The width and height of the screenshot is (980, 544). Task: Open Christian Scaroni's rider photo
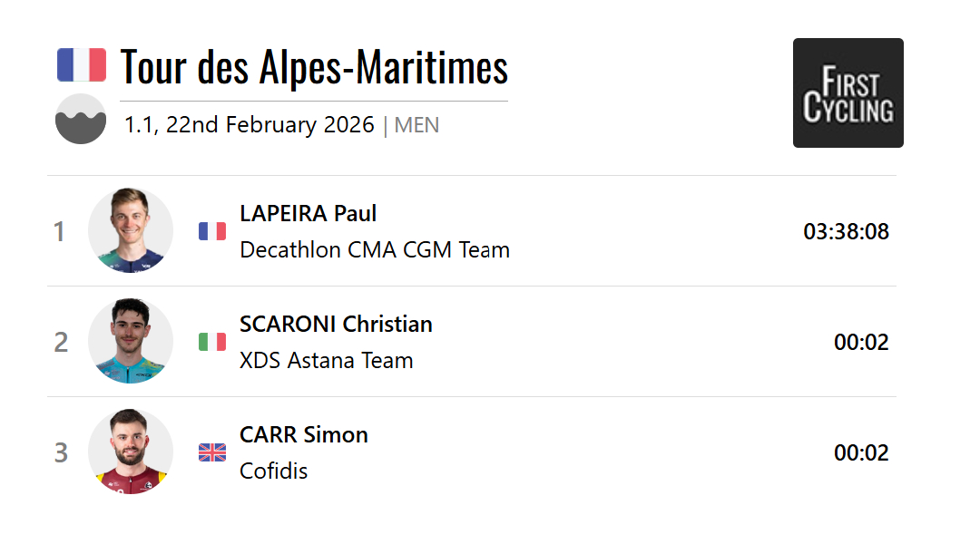pos(131,341)
